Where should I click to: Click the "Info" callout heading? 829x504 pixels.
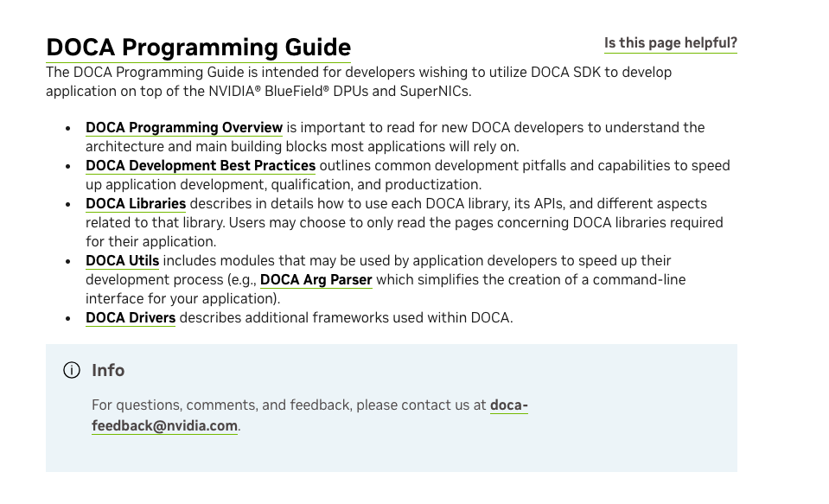tap(108, 371)
